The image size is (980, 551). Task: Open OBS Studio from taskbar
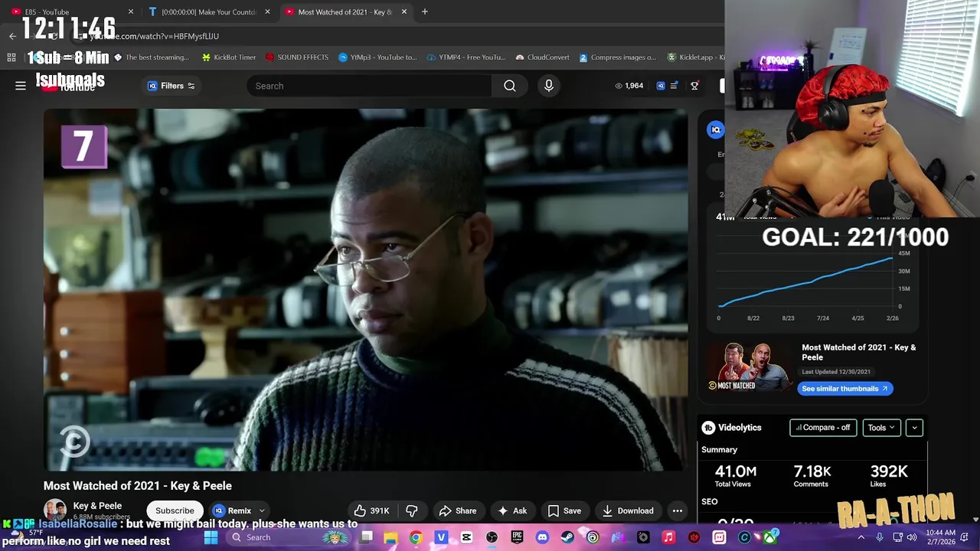[x=492, y=537]
